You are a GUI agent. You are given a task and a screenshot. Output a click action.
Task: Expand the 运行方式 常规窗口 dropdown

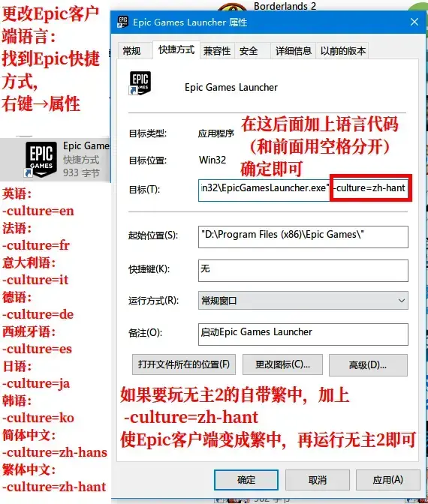click(x=303, y=301)
